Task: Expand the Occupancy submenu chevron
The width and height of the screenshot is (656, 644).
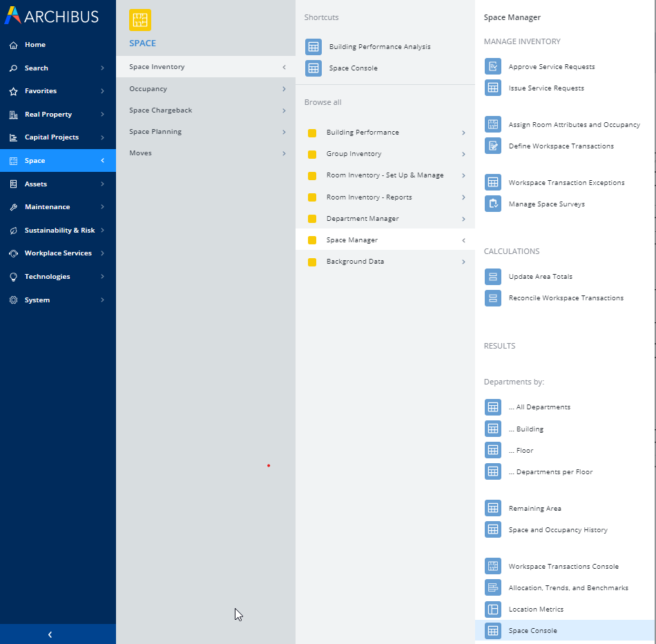Action: pos(284,88)
